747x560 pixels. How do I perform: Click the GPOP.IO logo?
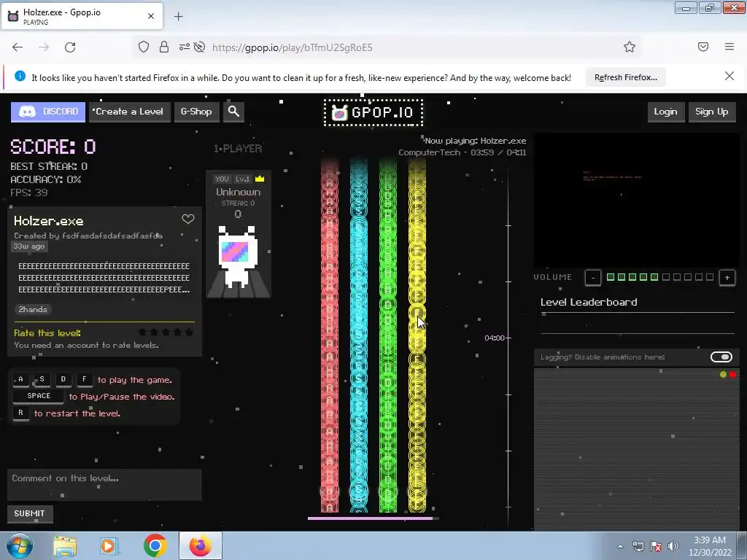373,113
